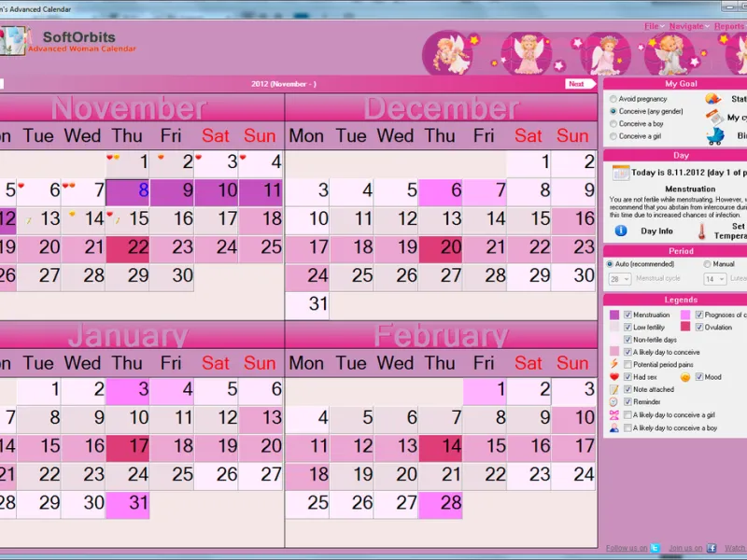Click the heart icons on November 1
The image size is (747, 560).
tap(113, 157)
